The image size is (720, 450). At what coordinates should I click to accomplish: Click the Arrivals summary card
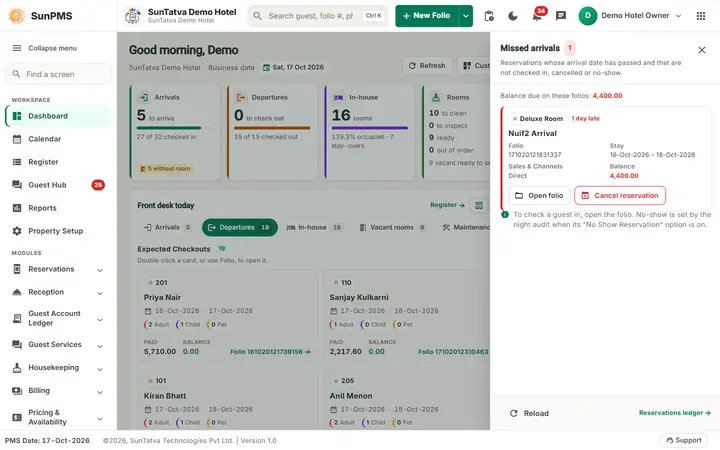coord(175,132)
